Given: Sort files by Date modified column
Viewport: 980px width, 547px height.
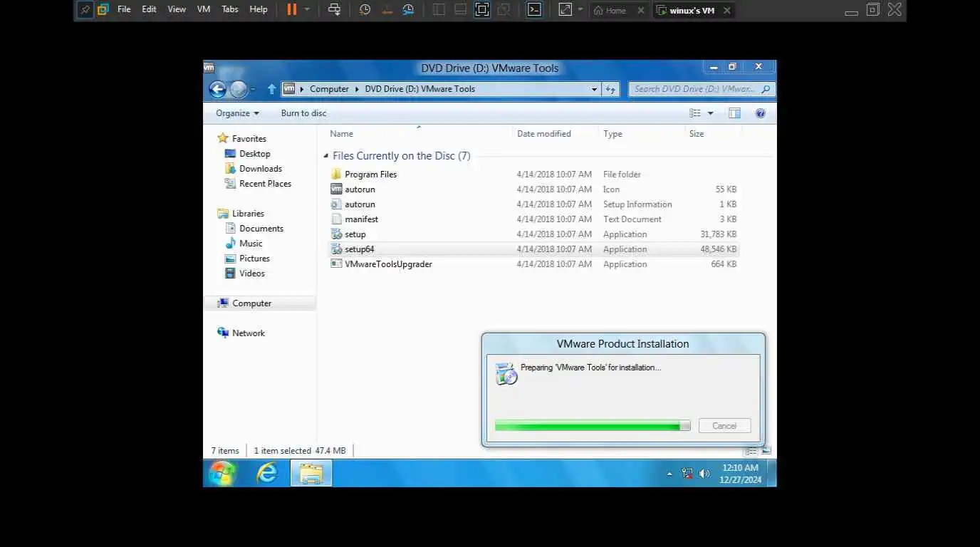Looking at the screenshot, I should point(556,134).
